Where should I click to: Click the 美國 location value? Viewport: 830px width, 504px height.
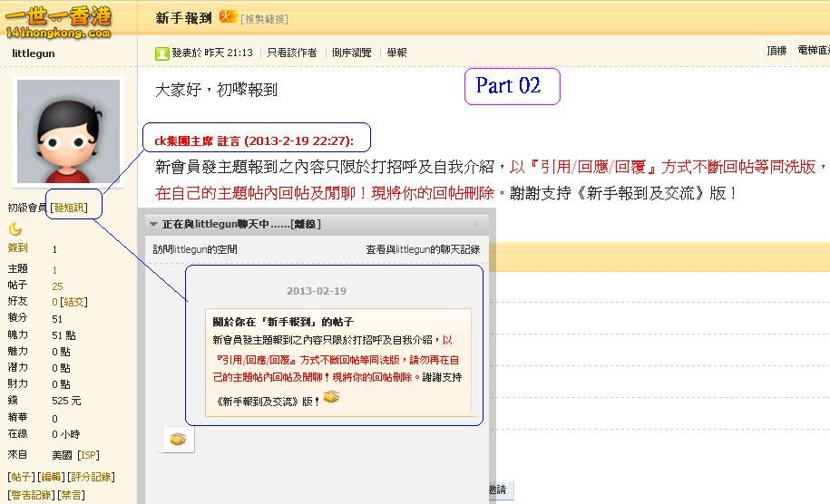62,455
